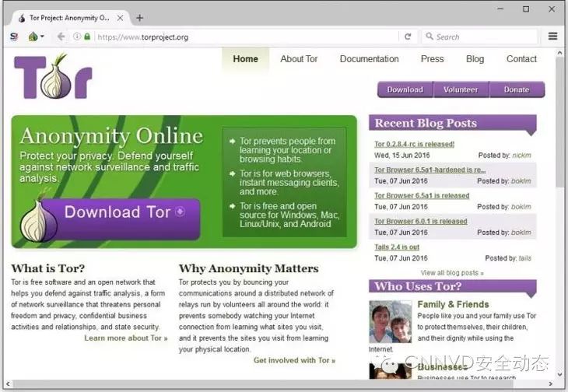
Task: Minimize the browser window
Action: (500, 9)
